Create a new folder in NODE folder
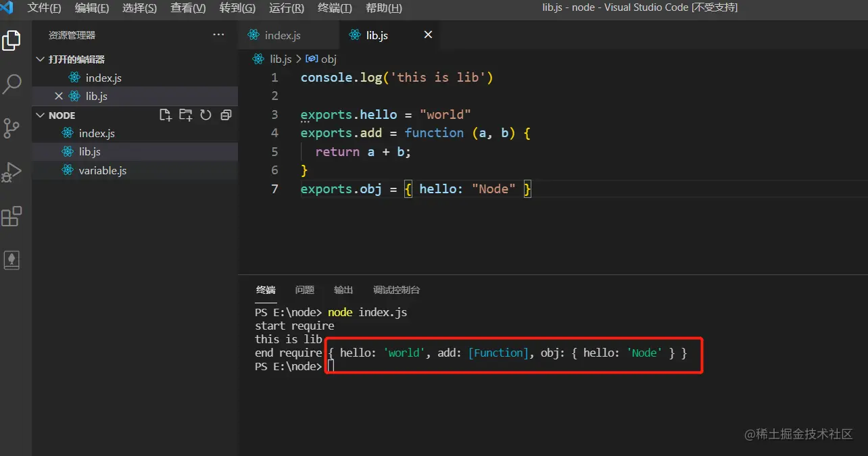 tap(185, 115)
